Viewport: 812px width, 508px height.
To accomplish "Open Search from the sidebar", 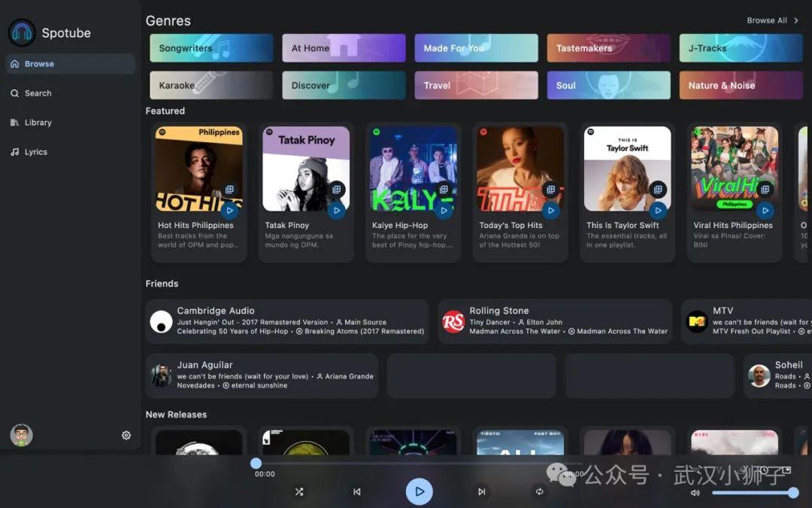I will (38, 93).
